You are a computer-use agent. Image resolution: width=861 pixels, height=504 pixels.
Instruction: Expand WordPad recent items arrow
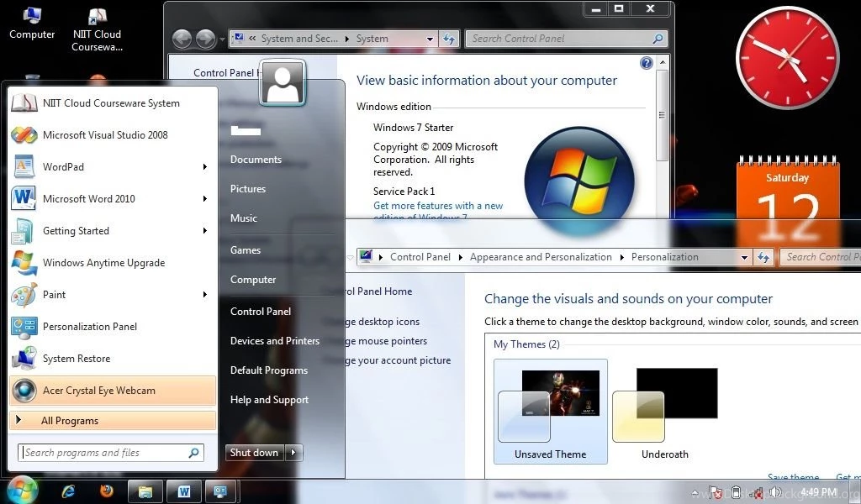205,166
